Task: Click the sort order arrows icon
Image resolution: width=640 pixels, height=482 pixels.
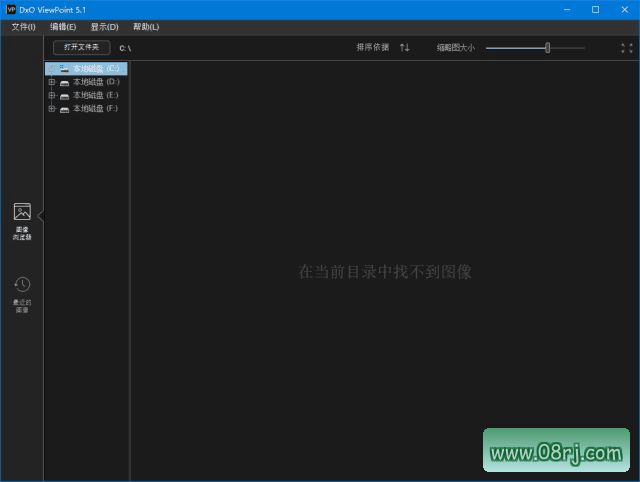Action: coord(405,47)
